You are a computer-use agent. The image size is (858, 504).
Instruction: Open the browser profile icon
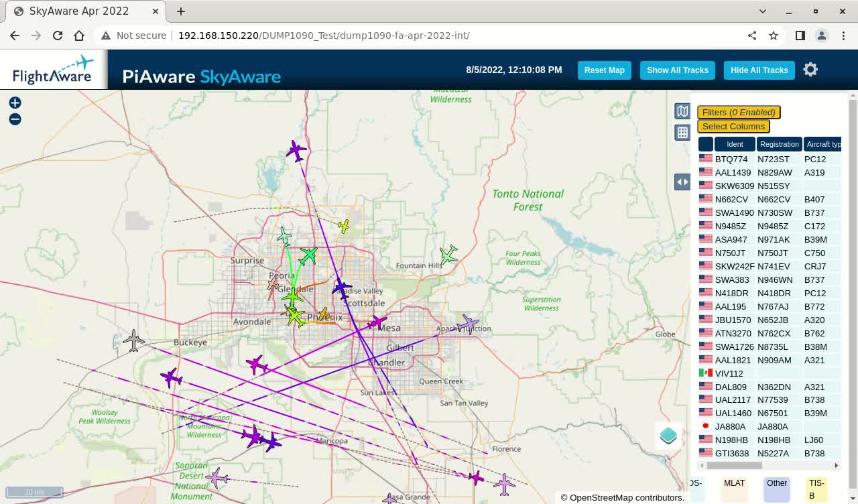pyautogui.click(x=821, y=36)
